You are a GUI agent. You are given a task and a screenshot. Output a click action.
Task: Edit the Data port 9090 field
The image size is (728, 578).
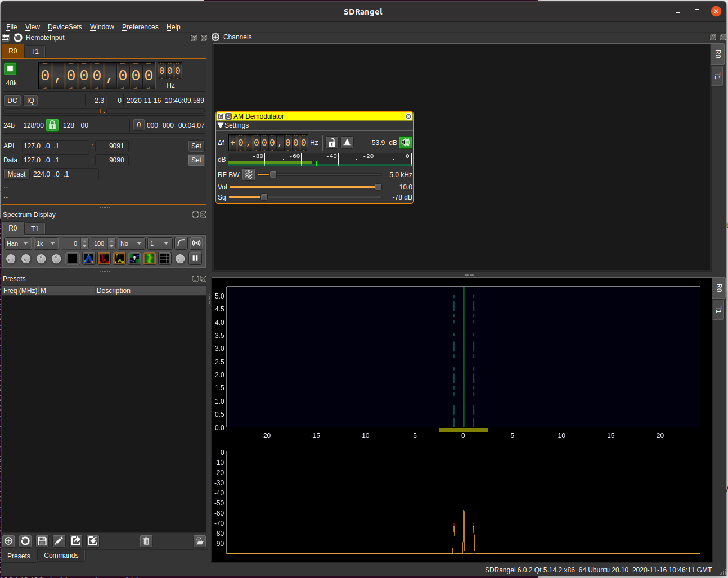[x=112, y=160]
